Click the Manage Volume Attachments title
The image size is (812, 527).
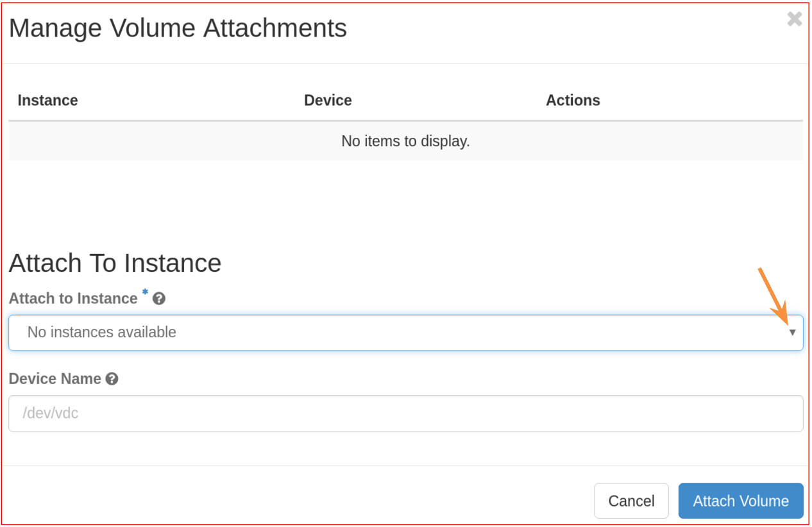pos(178,28)
